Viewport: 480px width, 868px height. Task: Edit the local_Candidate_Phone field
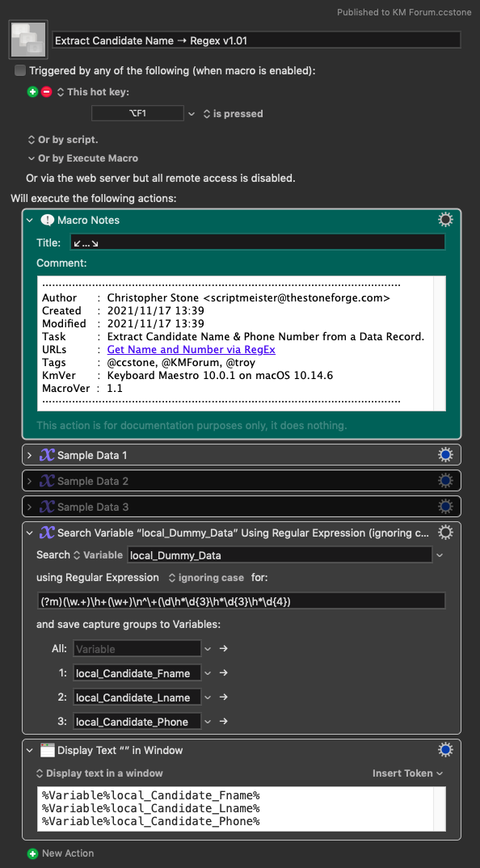(x=137, y=722)
